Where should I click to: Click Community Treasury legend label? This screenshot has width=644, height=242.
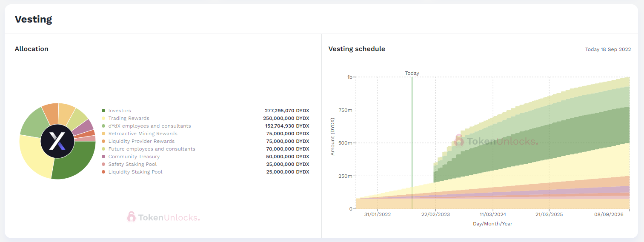coord(134,157)
